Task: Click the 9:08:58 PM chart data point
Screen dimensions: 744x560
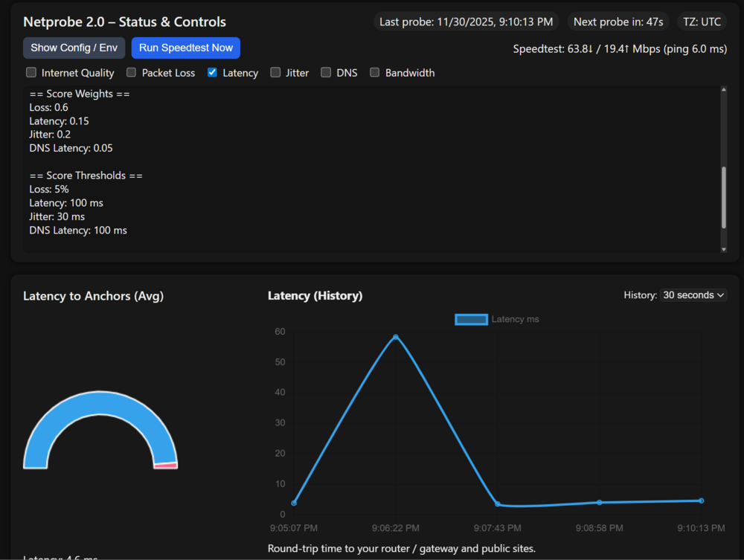Action: [600, 503]
